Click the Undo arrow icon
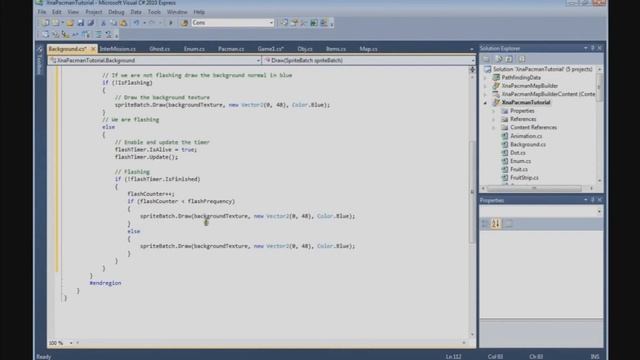The width and height of the screenshot is (640, 360). click(x=136, y=23)
